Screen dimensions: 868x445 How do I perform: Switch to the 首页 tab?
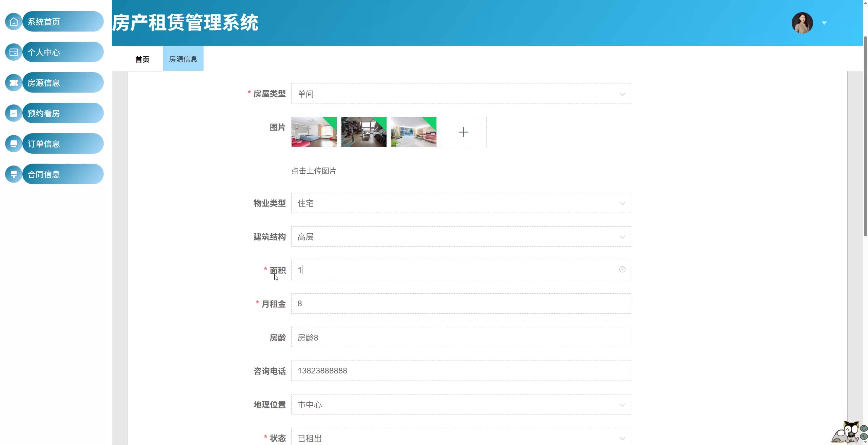142,59
